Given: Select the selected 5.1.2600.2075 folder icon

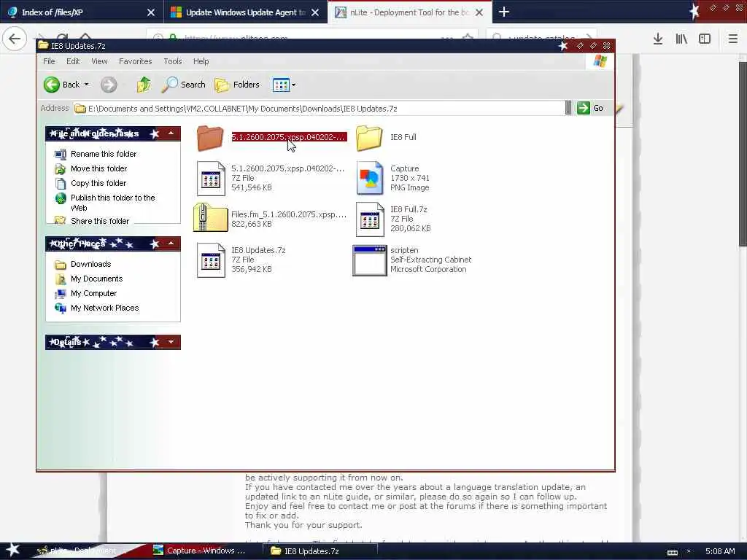Looking at the screenshot, I should [210, 138].
